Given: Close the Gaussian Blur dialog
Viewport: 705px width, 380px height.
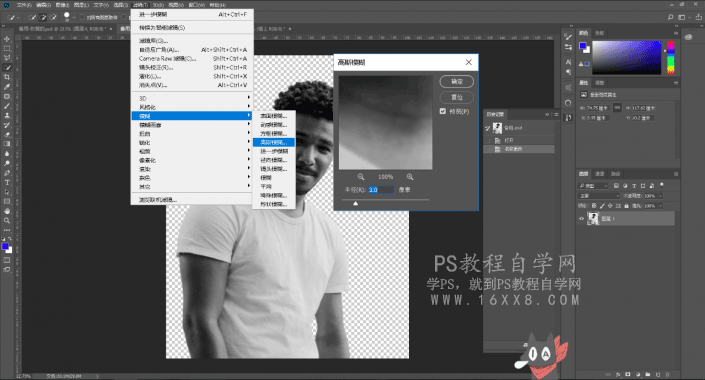Looking at the screenshot, I should pyautogui.click(x=469, y=62).
